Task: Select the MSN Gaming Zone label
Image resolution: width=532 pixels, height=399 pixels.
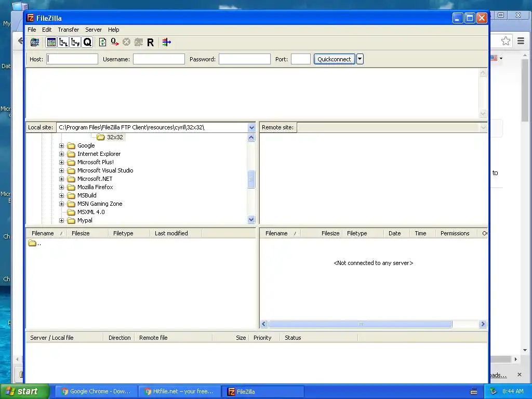Action: coord(100,204)
